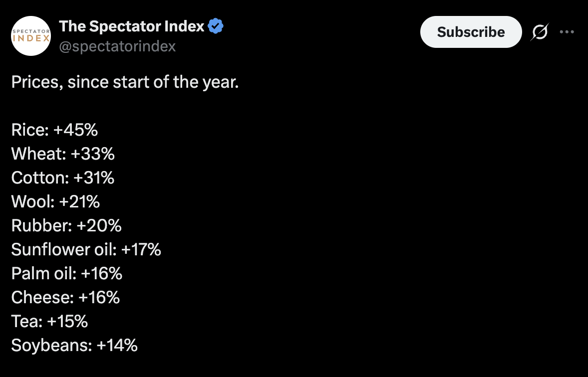
Task: Select the 'Tea: +15%' line
Action: pyautogui.click(x=49, y=322)
